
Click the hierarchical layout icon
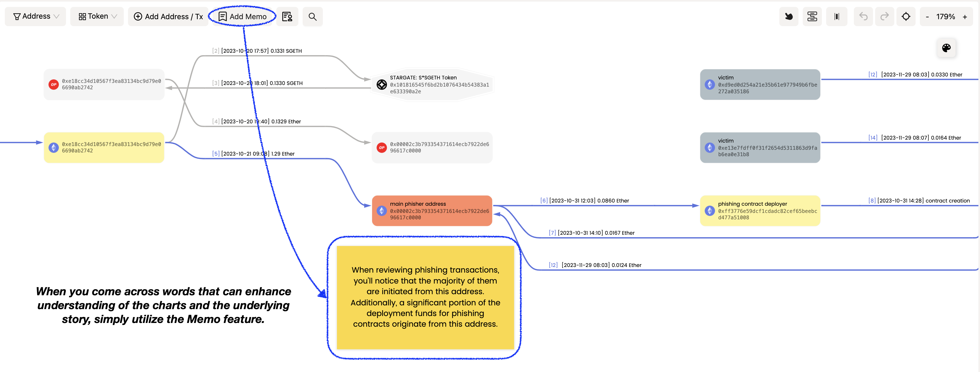812,16
